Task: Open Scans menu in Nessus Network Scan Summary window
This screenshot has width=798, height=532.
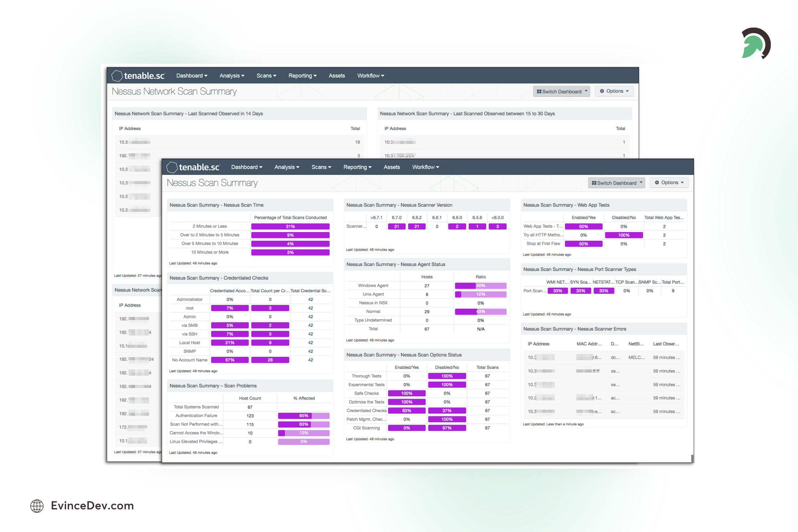Action: click(x=266, y=76)
